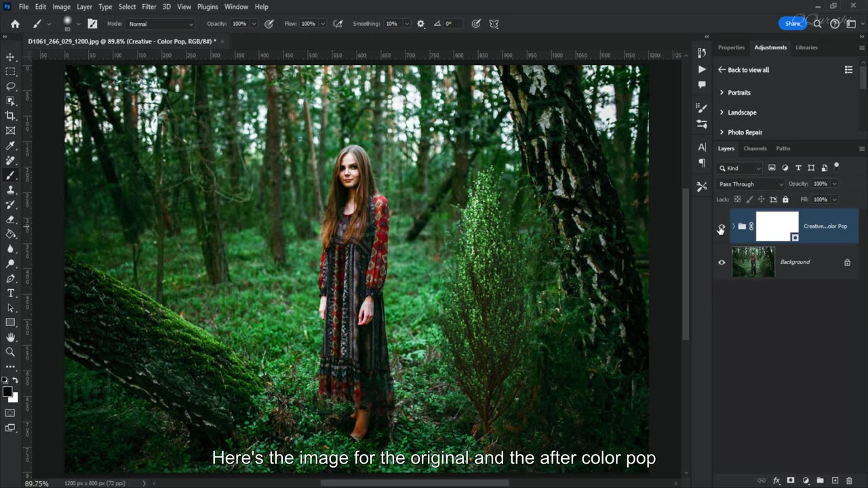Open the brush preset picker
Viewport: 868px width, 488px height.
coord(71,24)
